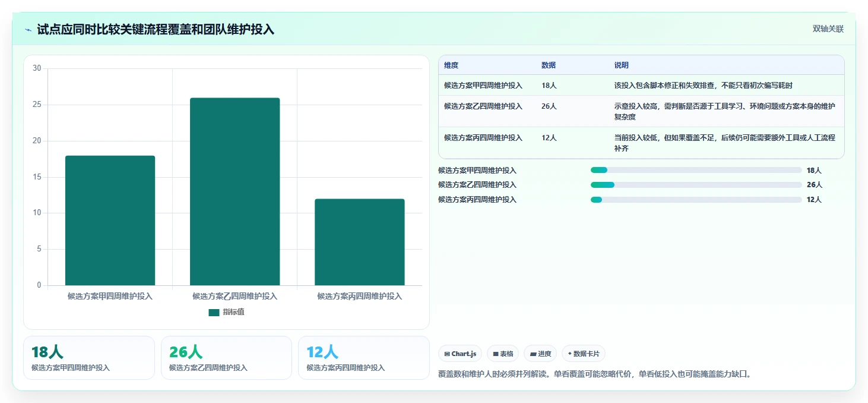Open the 12人 data card
The height and width of the screenshot is (403, 868).
click(x=363, y=358)
